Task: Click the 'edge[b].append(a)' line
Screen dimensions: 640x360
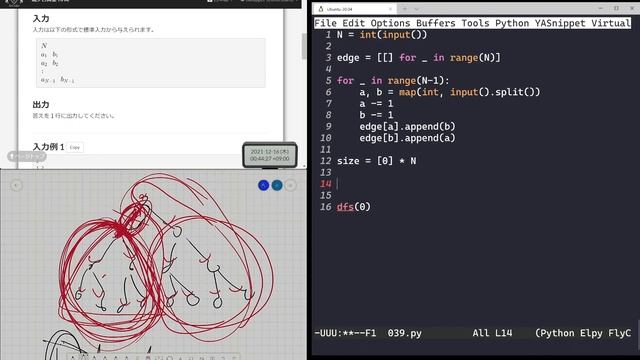Action: point(407,138)
